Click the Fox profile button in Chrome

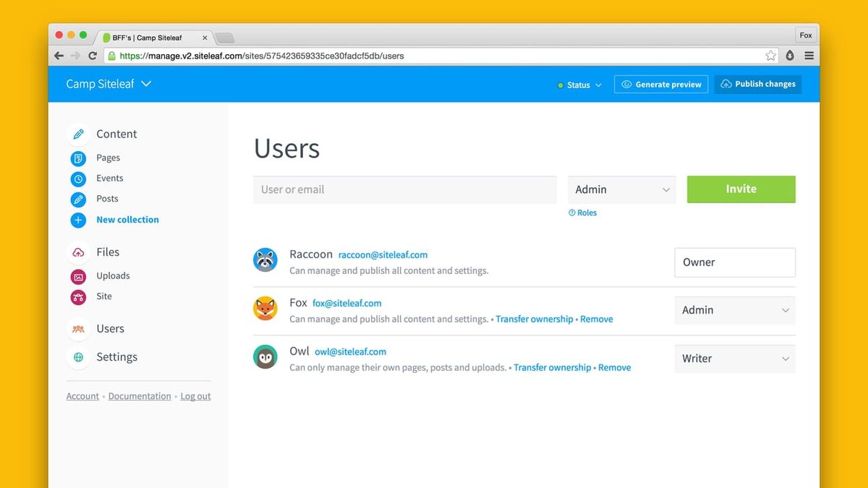point(806,35)
